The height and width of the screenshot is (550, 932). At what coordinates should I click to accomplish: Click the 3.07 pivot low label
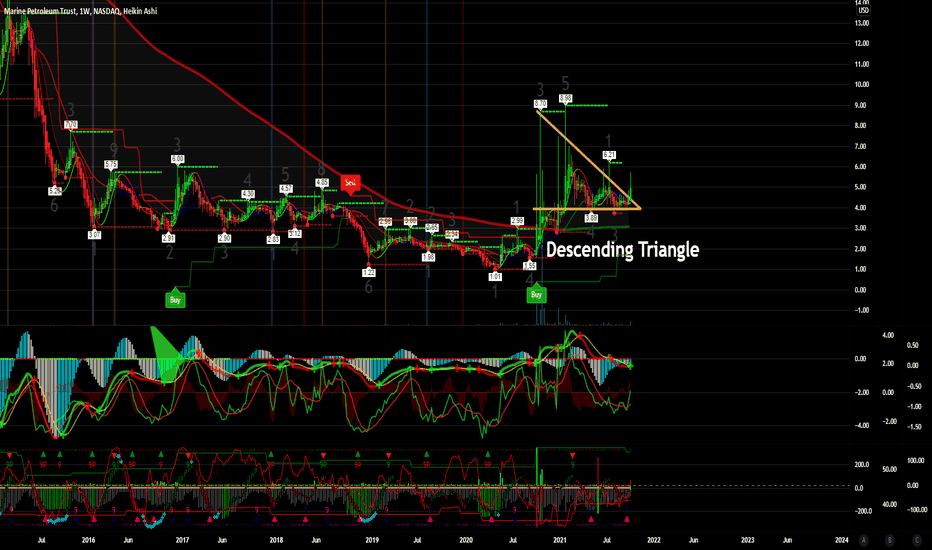pyautogui.click(x=94, y=235)
